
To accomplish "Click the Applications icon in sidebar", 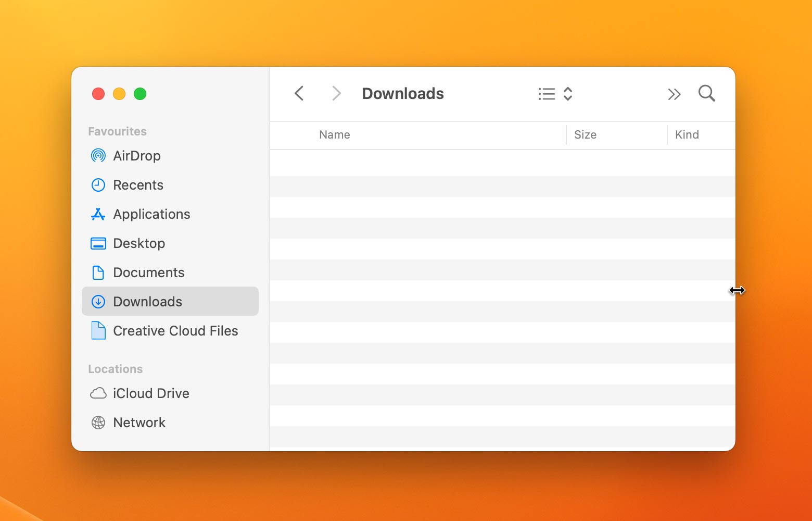I will click(98, 214).
